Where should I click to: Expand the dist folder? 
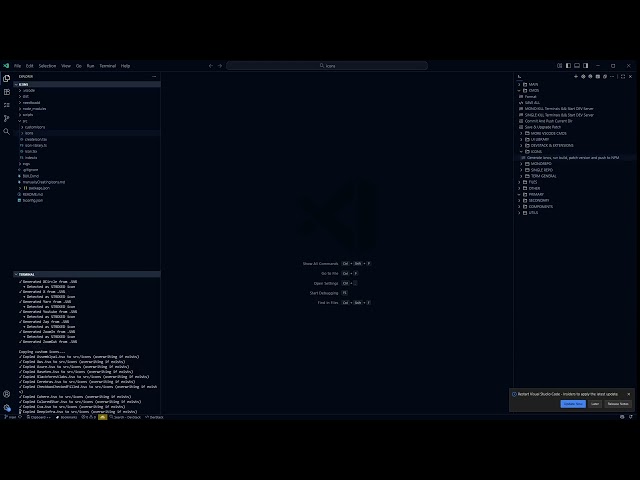coord(26,97)
